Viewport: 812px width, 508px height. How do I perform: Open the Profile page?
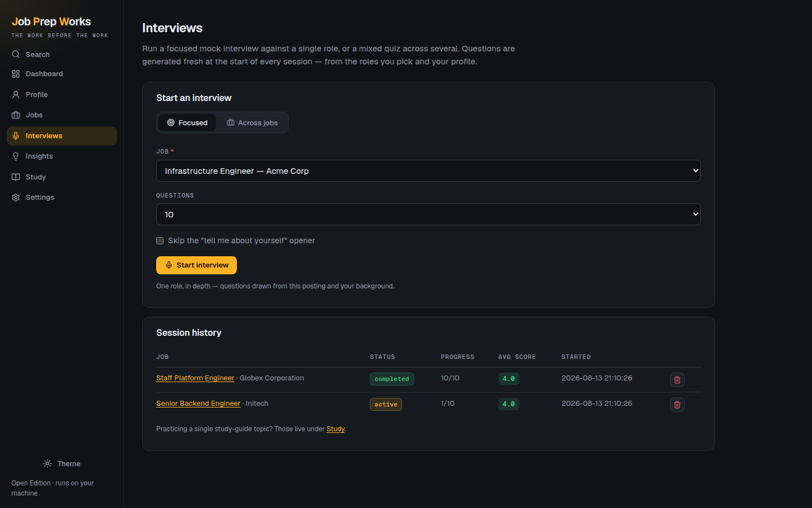(x=61, y=95)
